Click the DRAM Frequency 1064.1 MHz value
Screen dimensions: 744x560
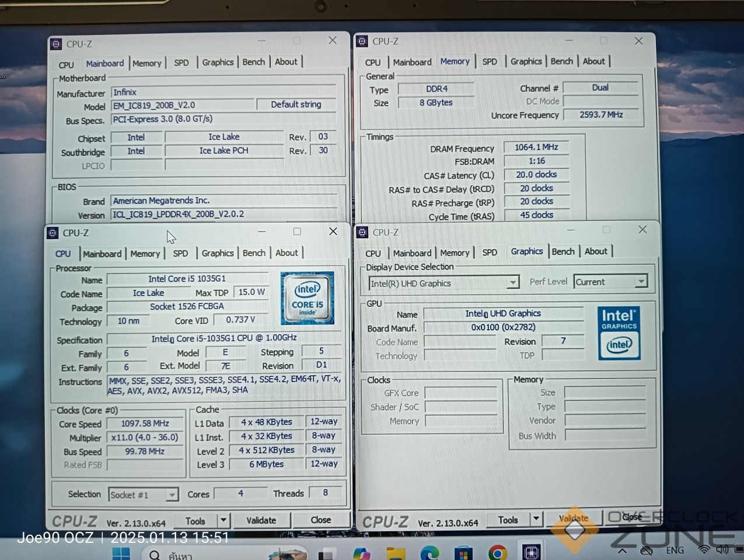coord(536,148)
